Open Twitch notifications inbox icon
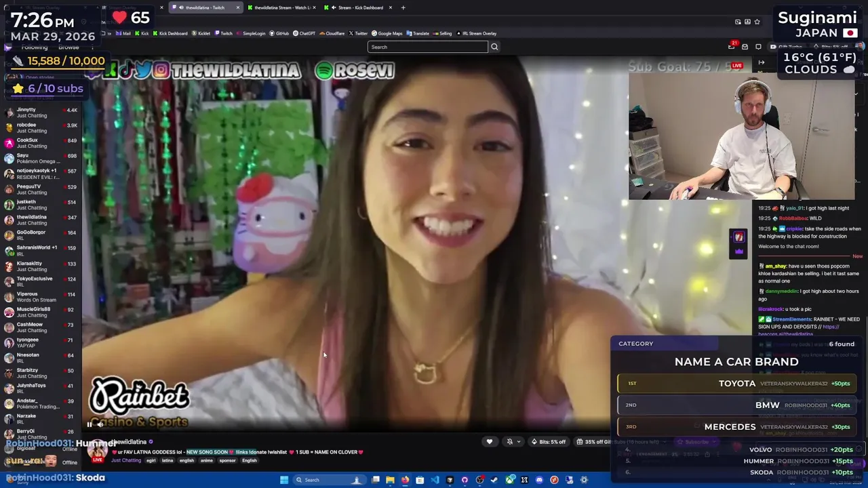 732,46
